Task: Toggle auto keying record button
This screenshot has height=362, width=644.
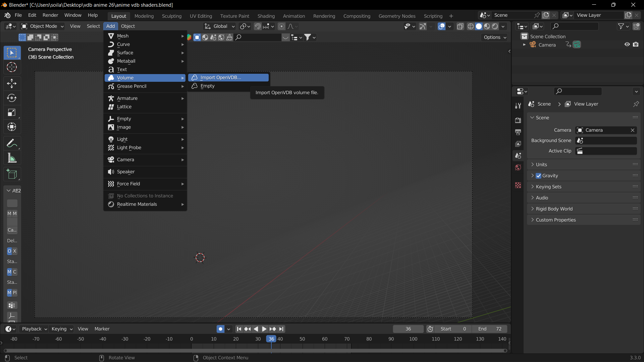Action: (x=220, y=329)
